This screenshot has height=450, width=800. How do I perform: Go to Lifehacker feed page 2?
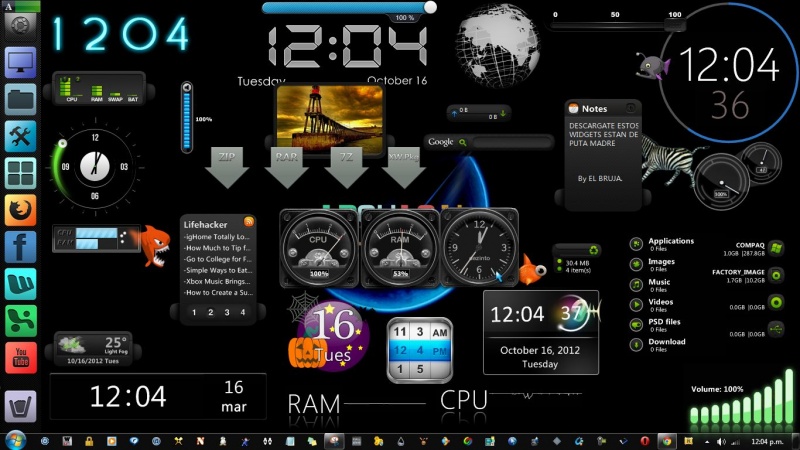[x=210, y=312]
